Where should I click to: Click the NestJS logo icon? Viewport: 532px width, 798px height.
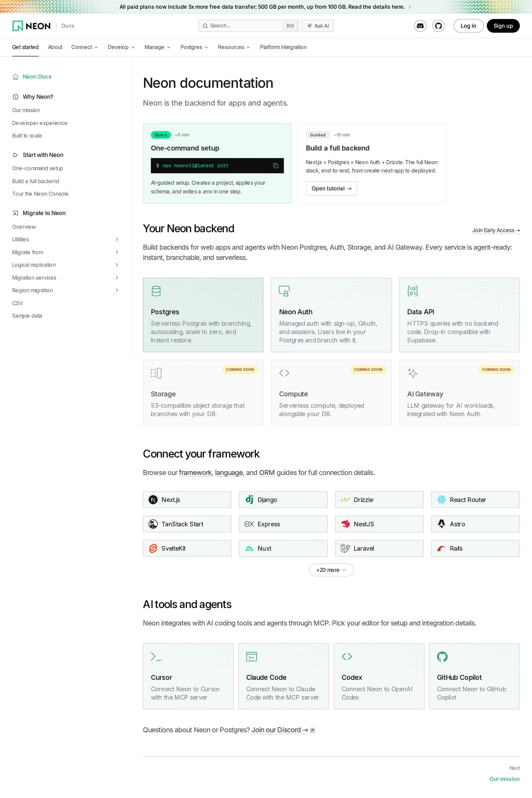(345, 524)
